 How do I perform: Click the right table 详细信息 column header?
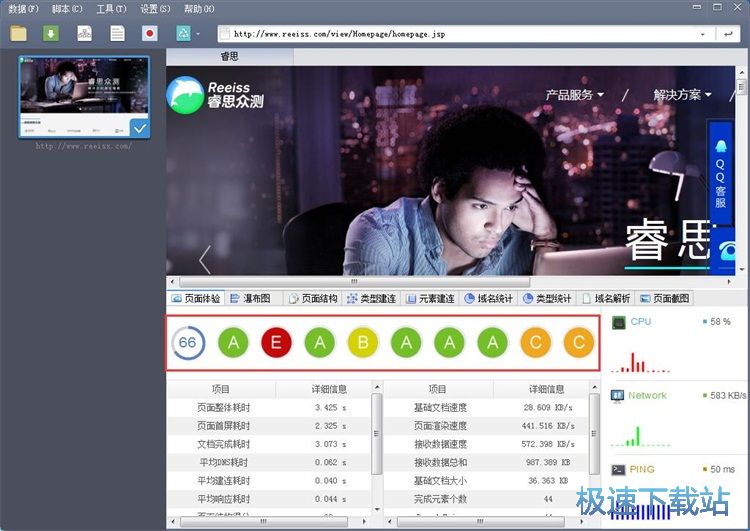(x=546, y=389)
